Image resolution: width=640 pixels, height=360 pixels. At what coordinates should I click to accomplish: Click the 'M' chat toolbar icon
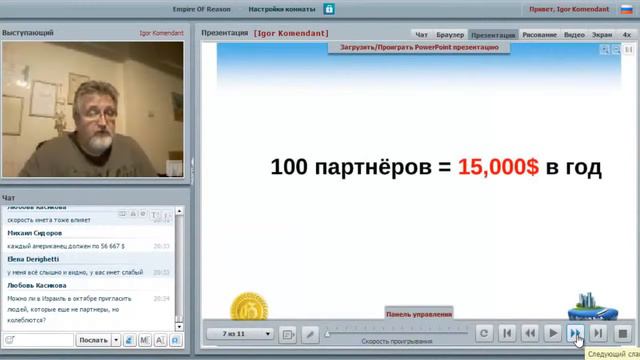click(x=145, y=340)
